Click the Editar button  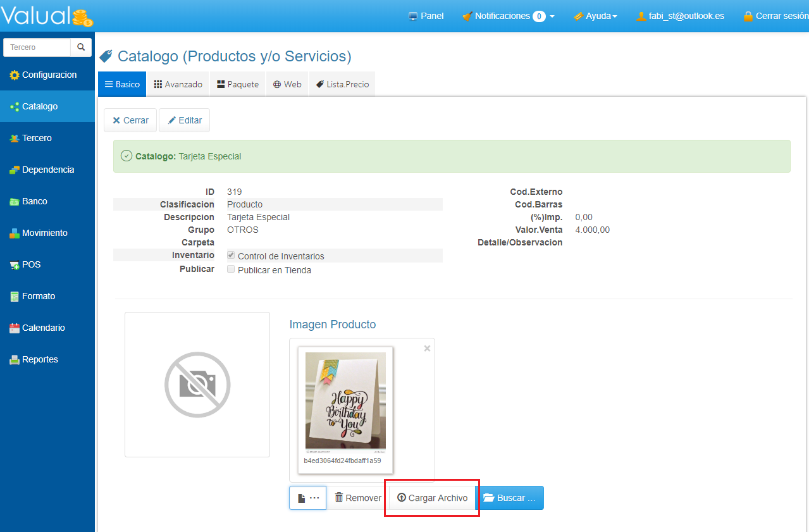[184, 120]
